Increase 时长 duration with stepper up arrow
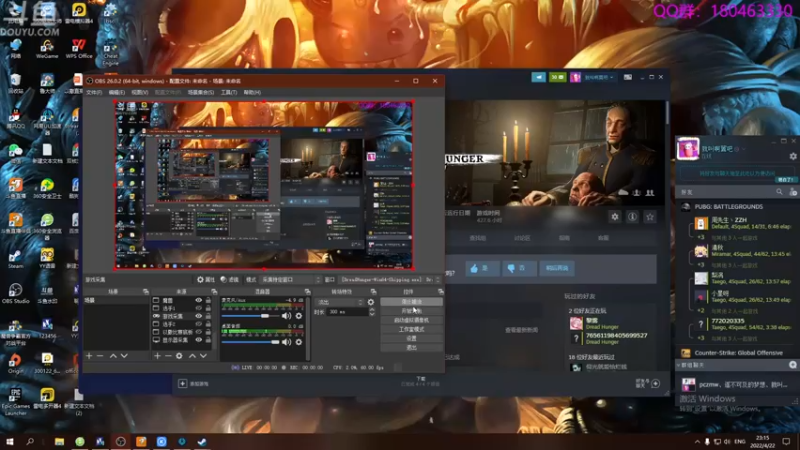This screenshot has height=450, width=800. coord(372,310)
